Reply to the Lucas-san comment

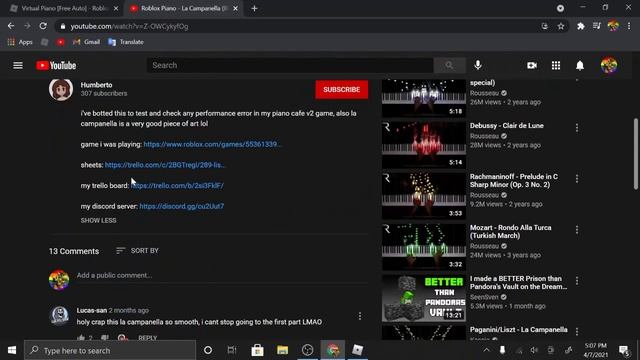148,338
